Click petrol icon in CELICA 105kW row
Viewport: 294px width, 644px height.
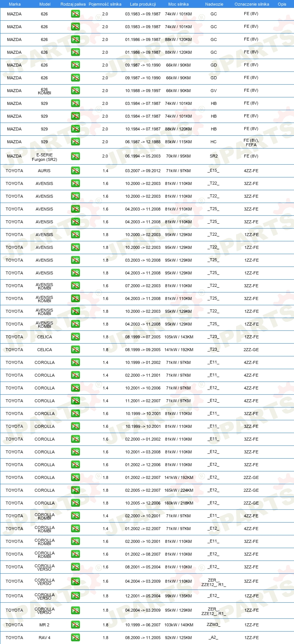point(76,337)
